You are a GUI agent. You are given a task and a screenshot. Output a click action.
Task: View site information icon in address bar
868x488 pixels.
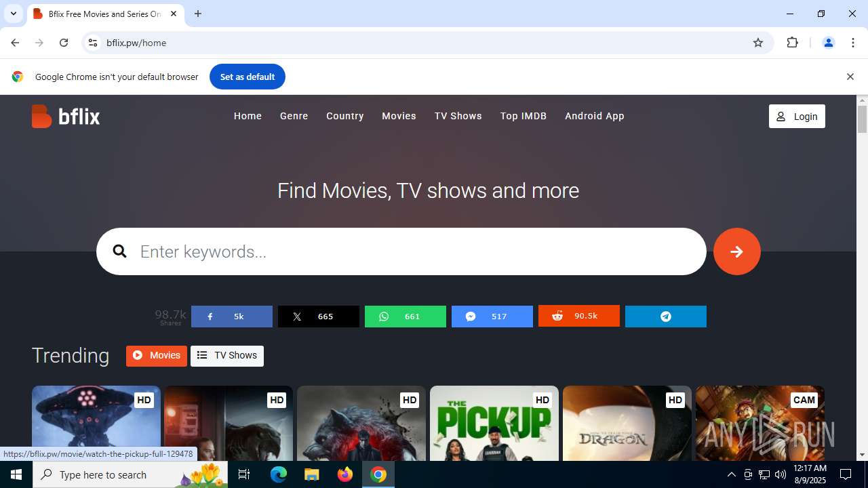tap(93, 43)
